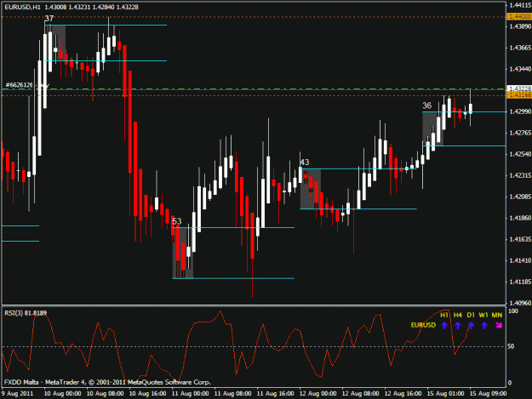Click price scale value 1.41410

click(x=520, y=260)
